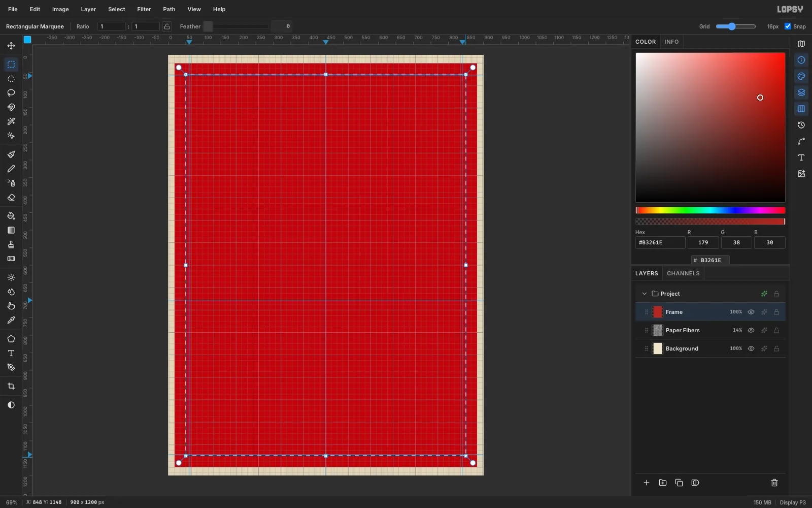Switch to the CHANNELS tab
The width and height of the screenshot is (812, 508).
point(683,273)
